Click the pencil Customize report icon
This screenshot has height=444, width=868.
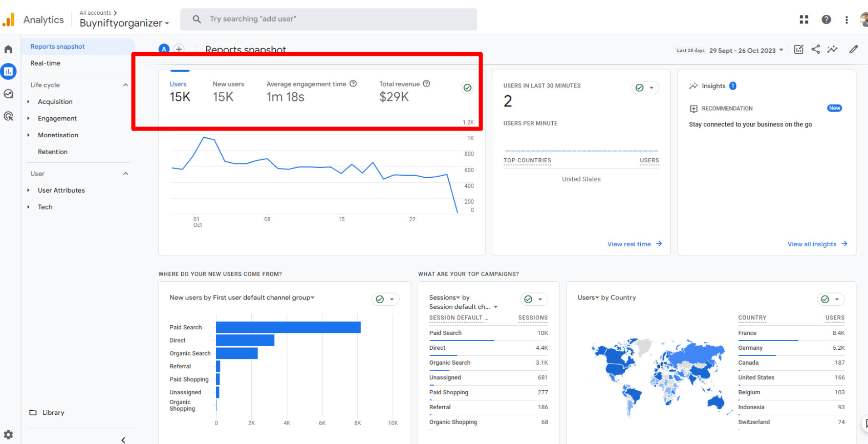click(853, 49)
